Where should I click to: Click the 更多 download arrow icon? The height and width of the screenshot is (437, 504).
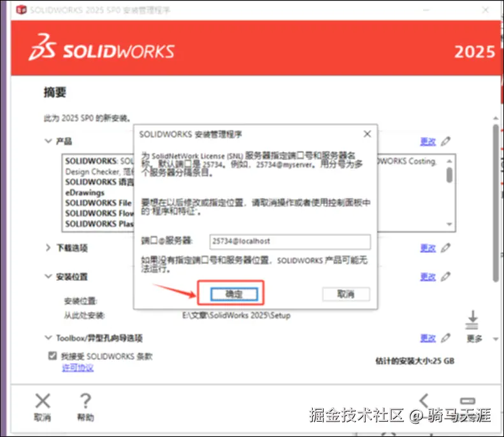point(472,320)
